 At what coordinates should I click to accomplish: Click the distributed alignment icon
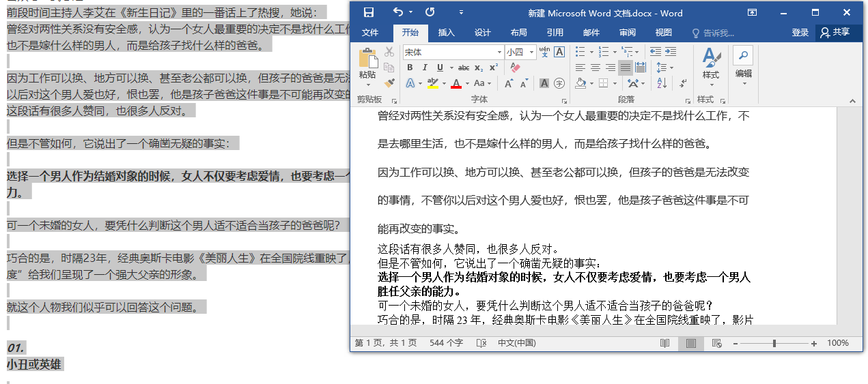click(641, 68)
